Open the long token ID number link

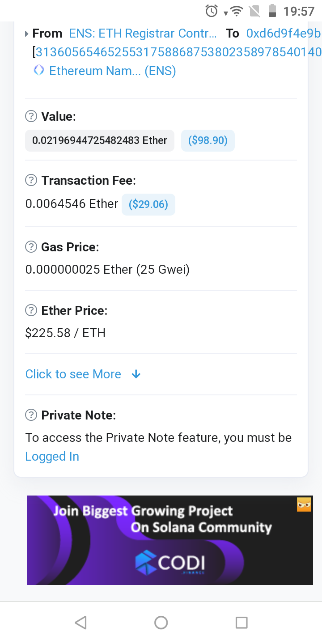(178, 52)
